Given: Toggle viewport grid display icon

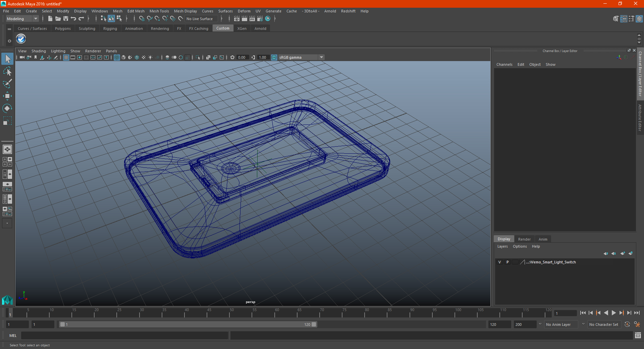Looking at the screenshot, I should point(66,57).
